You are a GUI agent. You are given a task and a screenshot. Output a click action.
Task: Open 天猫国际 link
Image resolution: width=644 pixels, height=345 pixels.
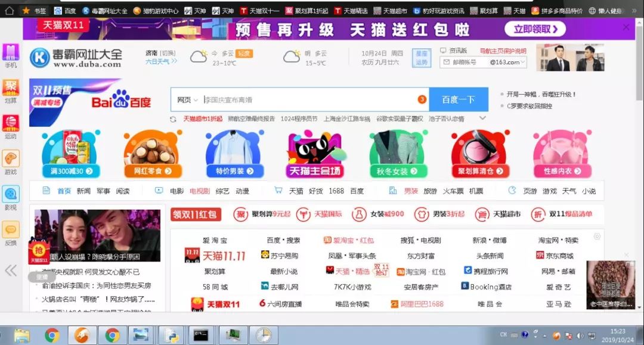319,214
